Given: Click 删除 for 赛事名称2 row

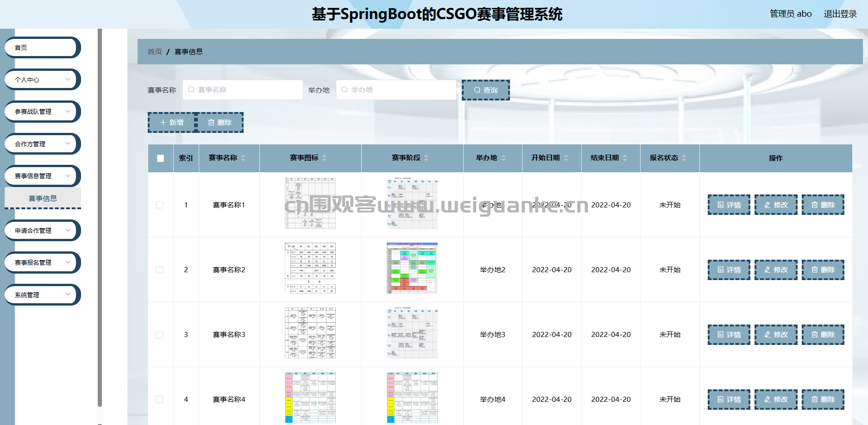Looking at the screenshot, I should [823, 269].
